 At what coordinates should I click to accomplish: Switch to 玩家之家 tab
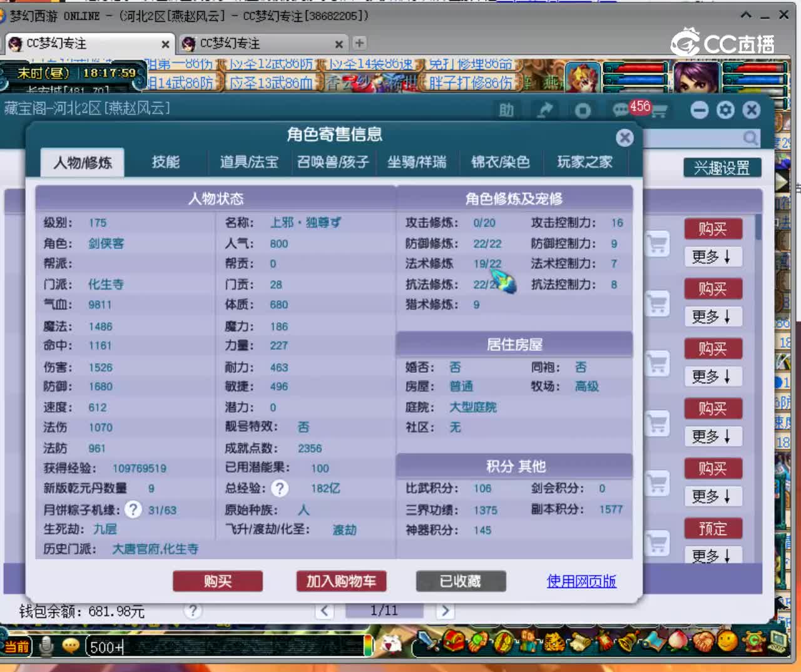click(x=585, y=162)
